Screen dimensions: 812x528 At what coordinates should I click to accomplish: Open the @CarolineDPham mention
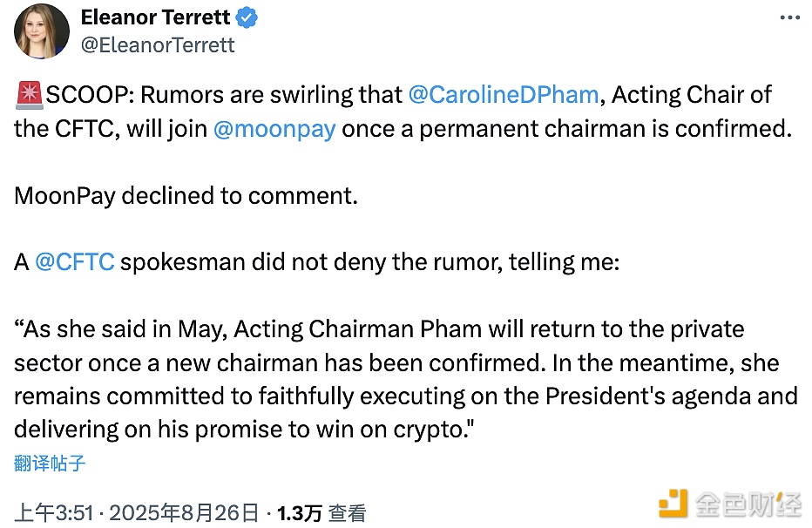[x=504, y=95]
